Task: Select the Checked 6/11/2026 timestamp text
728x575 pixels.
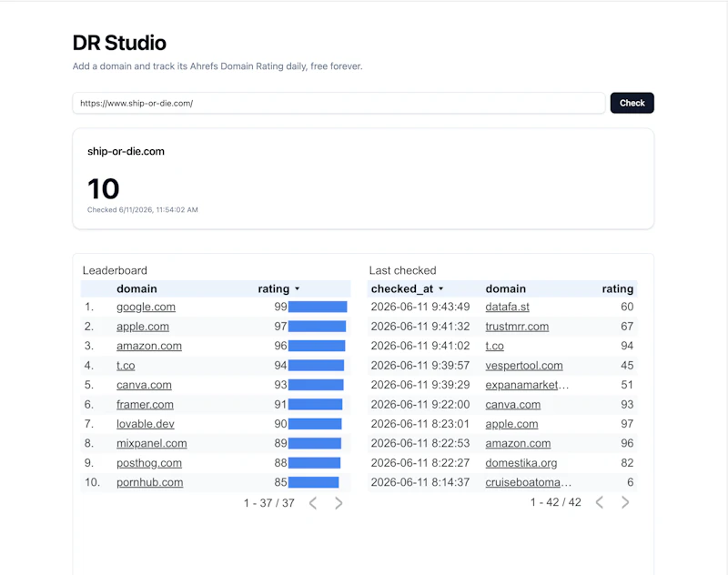Action: [x=143, y=210]
